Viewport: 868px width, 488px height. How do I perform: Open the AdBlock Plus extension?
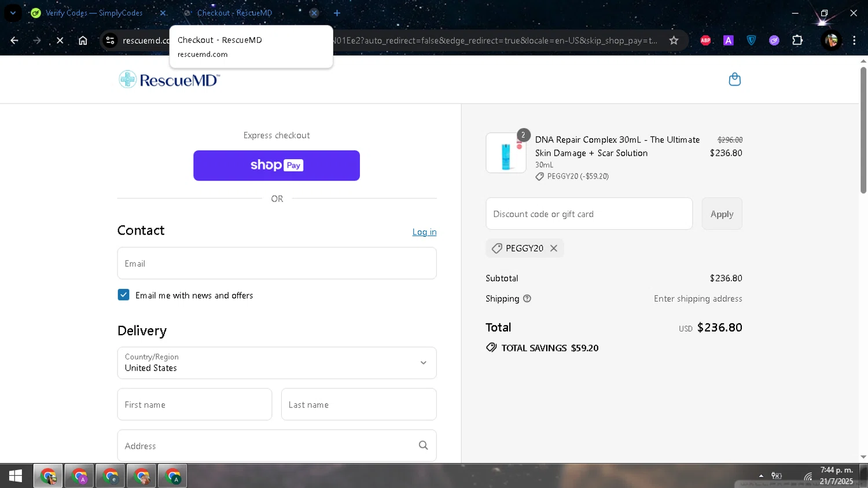coord(705,41)
